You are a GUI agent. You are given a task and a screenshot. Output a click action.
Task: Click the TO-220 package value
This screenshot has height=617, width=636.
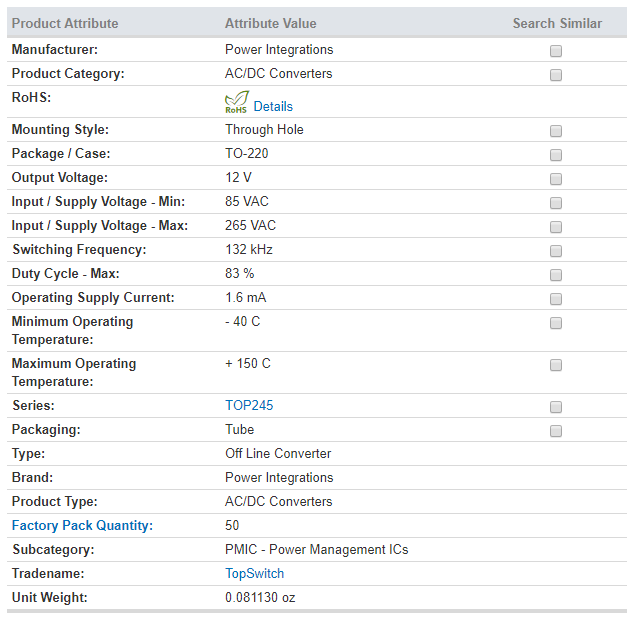point(247,153)
